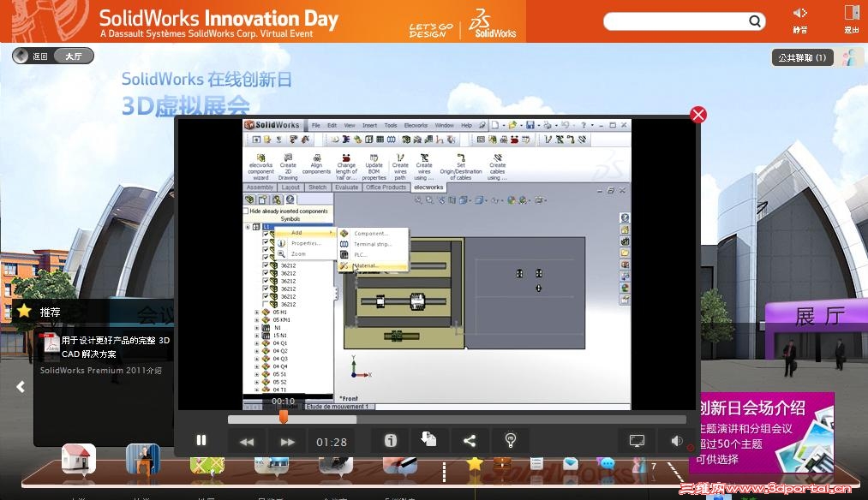Viewport: 868px width, 500px height.
Task: Open the 公共群聊 (1) chat button
Action: pos(802,57)
